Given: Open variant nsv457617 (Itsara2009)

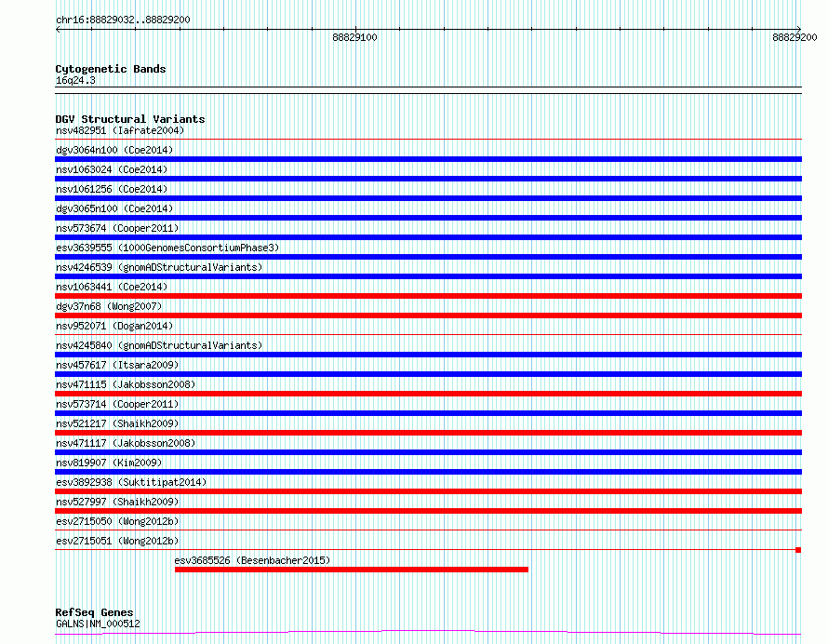Looking at the screenshot, I should tap(117, 365).
